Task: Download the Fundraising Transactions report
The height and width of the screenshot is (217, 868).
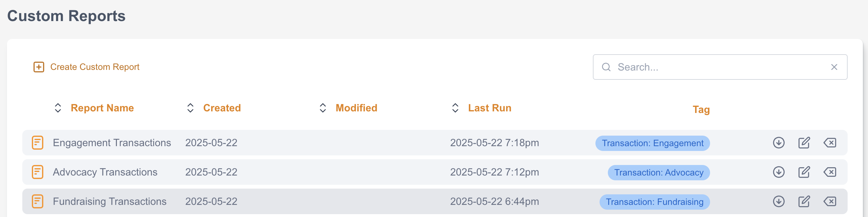Action: point(779,201)
